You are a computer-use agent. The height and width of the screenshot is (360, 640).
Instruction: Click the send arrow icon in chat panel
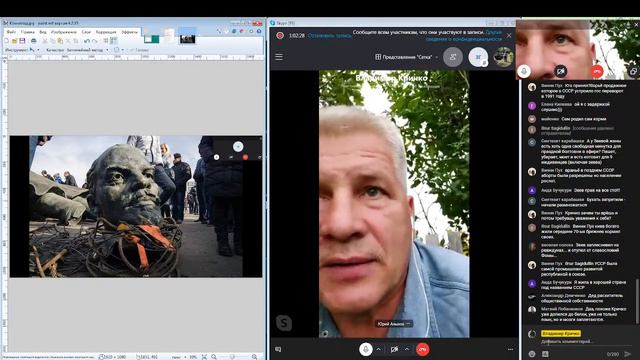click(628, 354)
